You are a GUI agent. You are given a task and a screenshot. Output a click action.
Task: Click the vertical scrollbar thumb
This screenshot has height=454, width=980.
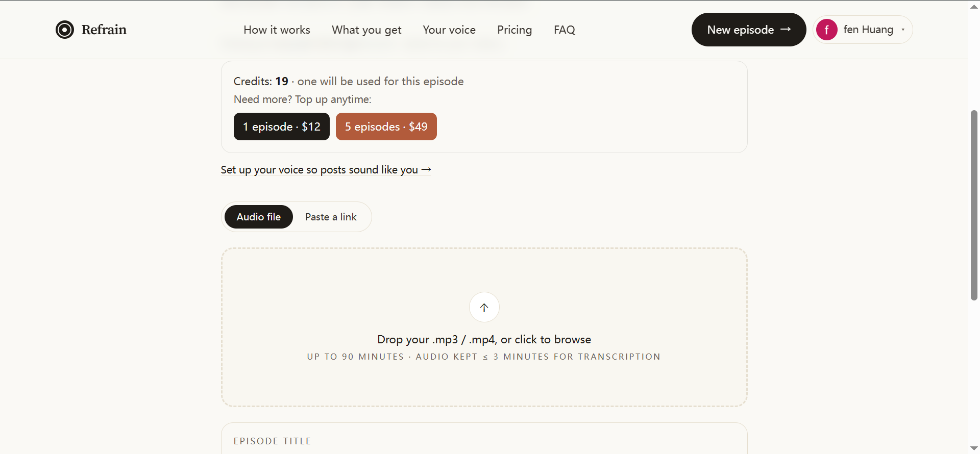tap(974, 205)
